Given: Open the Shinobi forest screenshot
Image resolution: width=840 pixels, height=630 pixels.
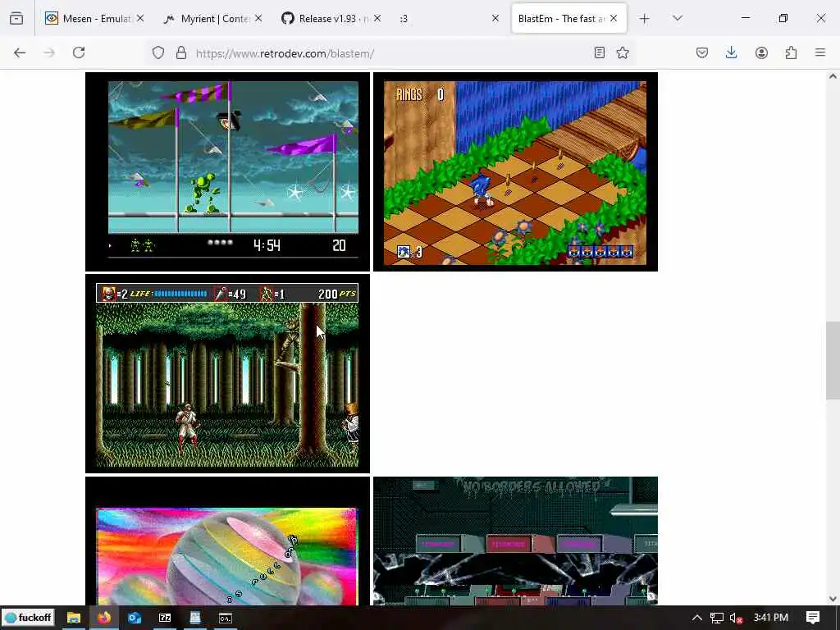Looking at the screenshot, I should [x=228, y=373].
